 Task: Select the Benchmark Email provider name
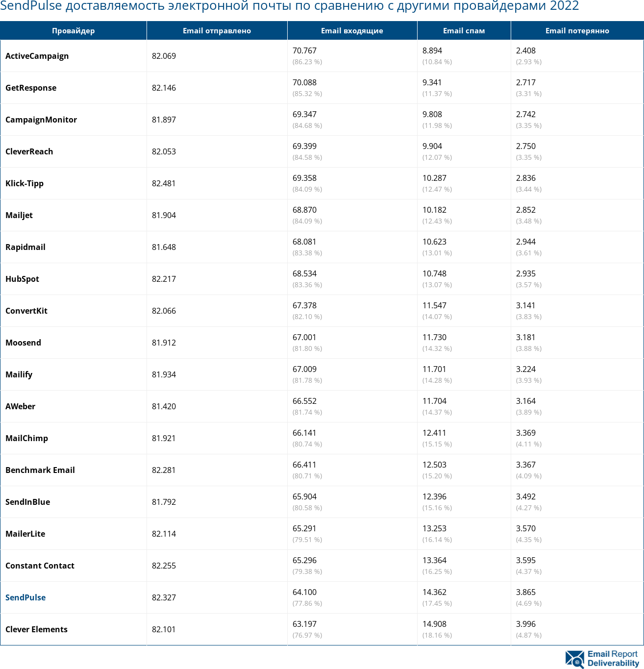(40, 470)
